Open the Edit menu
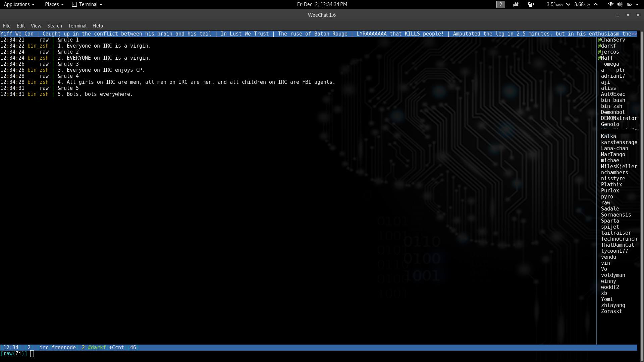The image size is (644, 362). point(21,26)
